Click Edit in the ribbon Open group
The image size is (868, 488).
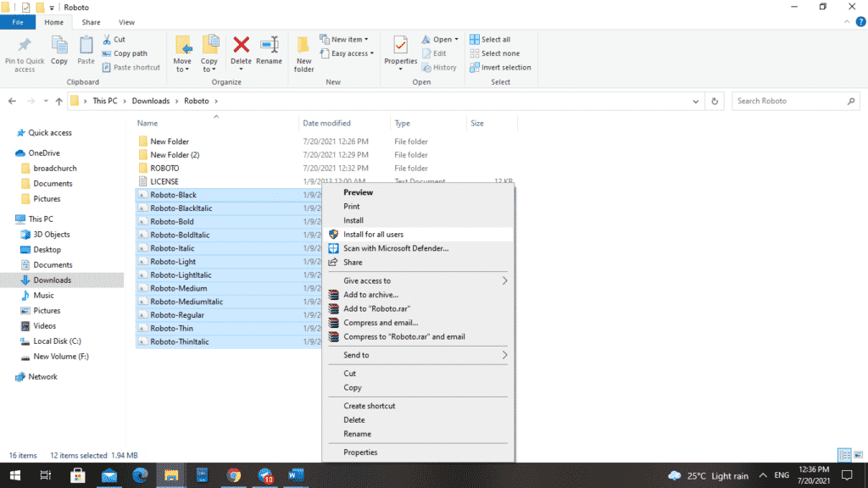click(x=435, y=53)
